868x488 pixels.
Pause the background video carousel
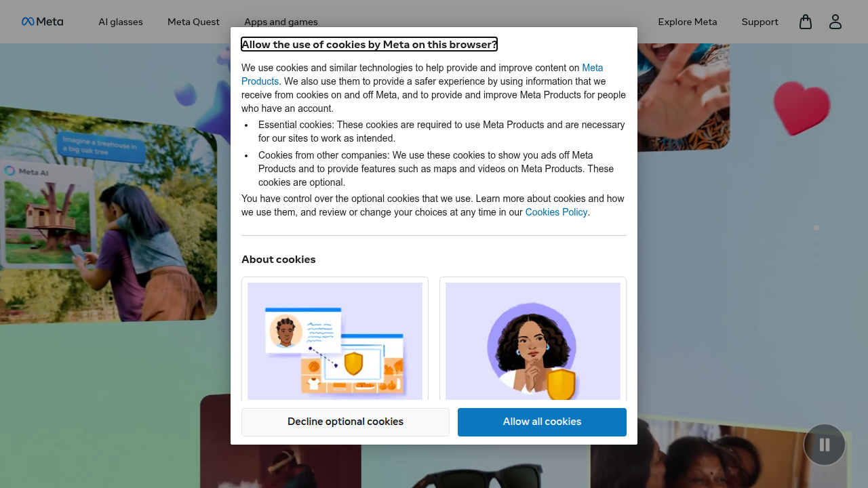click(825, 445)
